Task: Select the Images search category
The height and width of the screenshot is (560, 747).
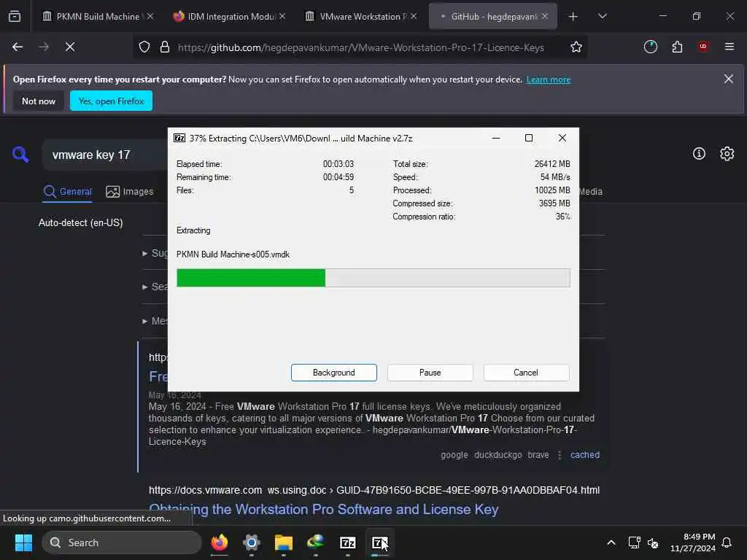Action: [x=130, y=192]
